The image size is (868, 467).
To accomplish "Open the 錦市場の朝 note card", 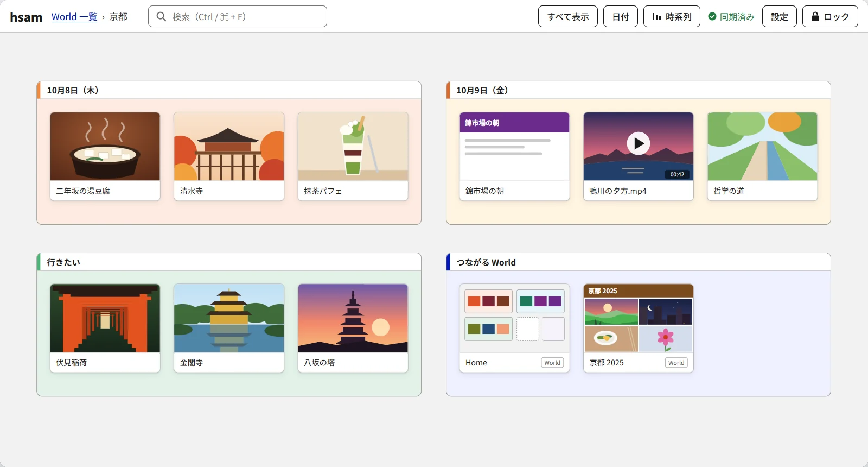I will point(514,156).
